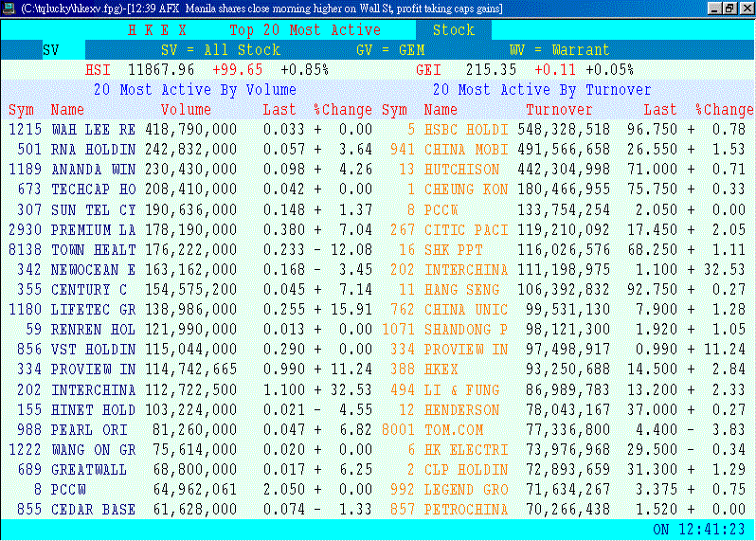
Task: Click HSI value 11867.96
Action: click(x=161, y=70)
